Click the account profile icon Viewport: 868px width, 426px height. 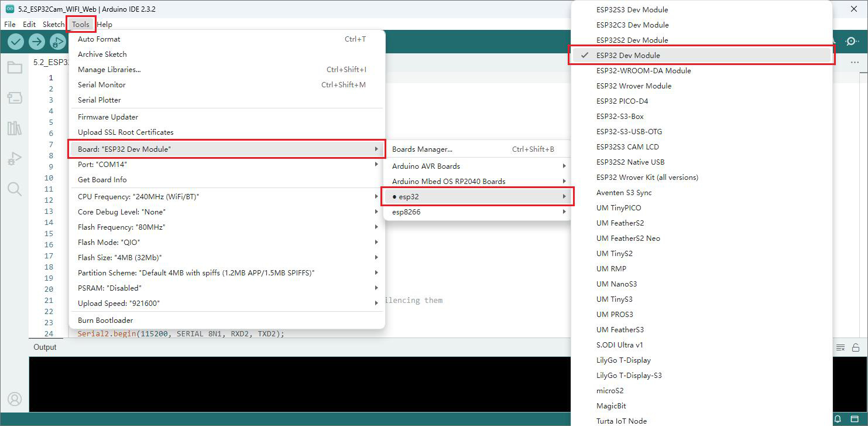coord(15,399)
